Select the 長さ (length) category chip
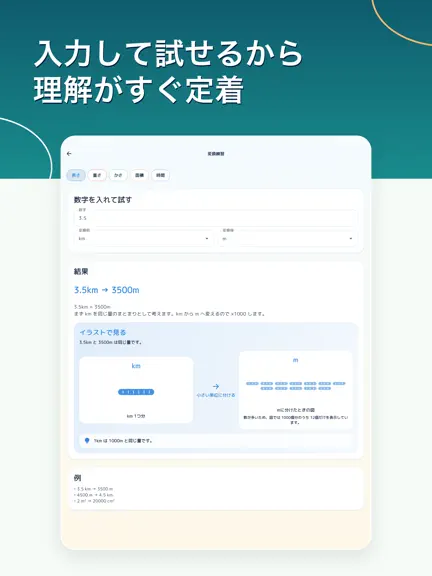The height and width of the screenshot is (576, 432). tap(76, 175)
